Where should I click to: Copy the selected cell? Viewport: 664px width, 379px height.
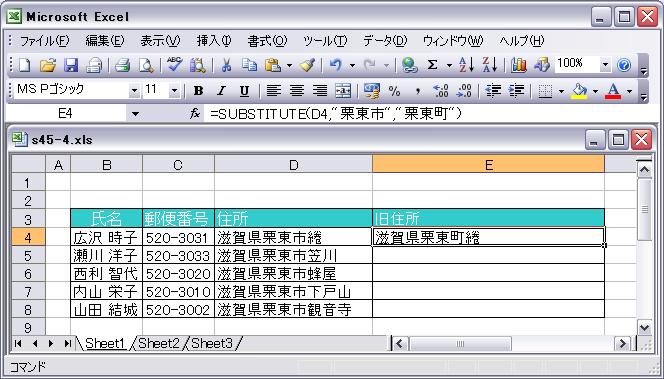click(x=249, y=65)
